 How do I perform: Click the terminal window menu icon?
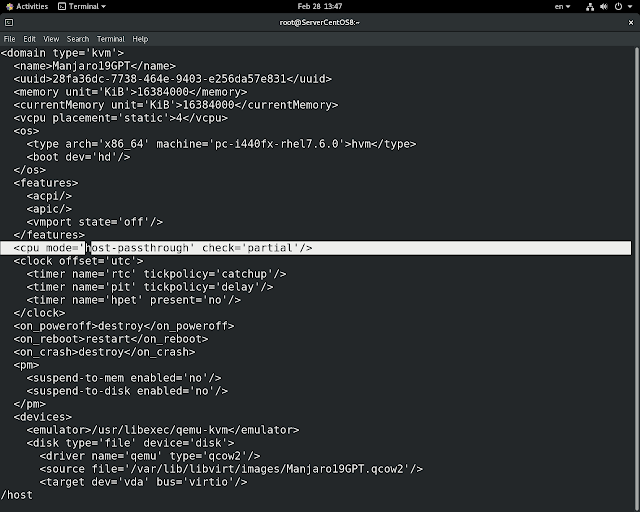(x=9, y=22)
